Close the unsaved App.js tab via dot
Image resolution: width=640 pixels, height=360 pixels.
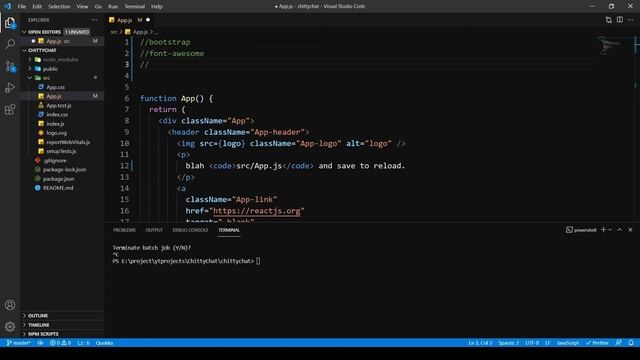(x=148, y=20)
